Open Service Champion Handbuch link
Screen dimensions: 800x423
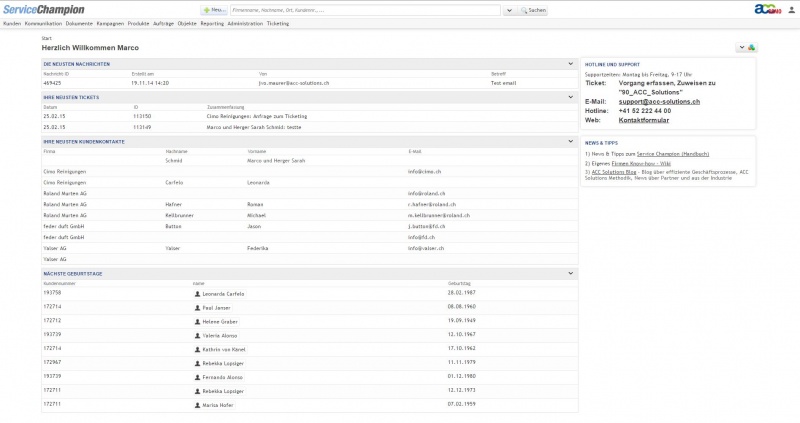[673, 154]
